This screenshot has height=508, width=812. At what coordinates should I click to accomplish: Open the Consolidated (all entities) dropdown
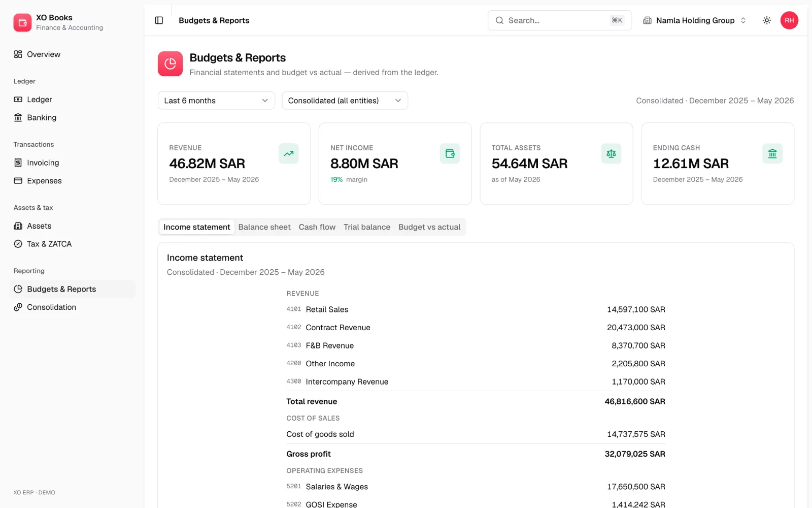point(345,101)
